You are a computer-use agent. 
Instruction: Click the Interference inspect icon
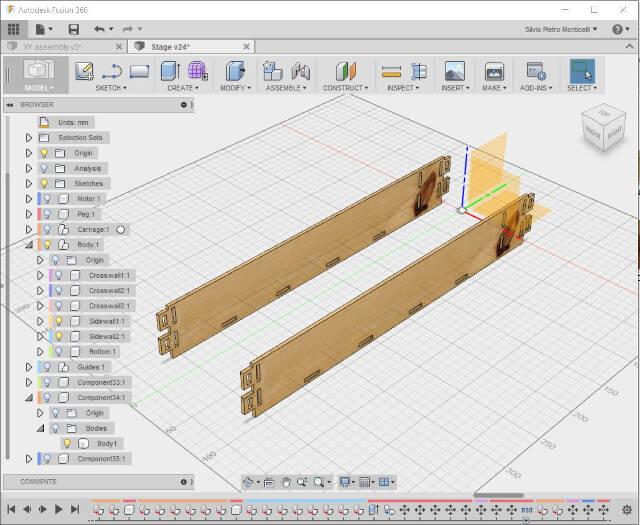(419, 71)
